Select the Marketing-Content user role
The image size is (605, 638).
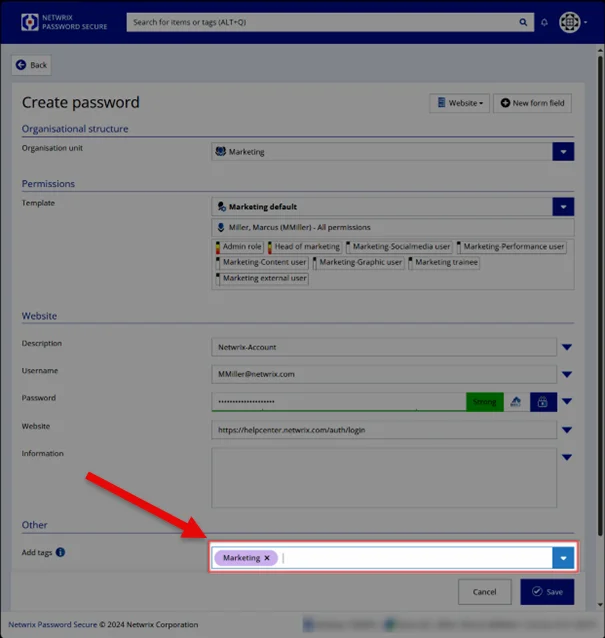pyautogui.click(x=261, y=262)
